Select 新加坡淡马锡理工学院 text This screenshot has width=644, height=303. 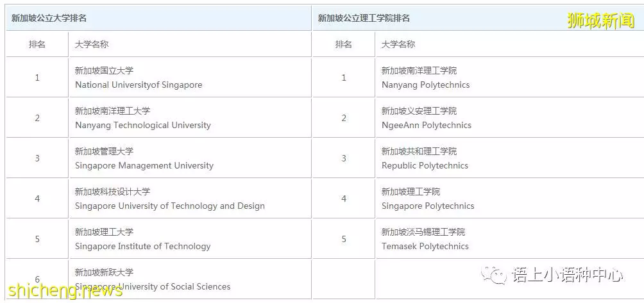tap(423, 232)
